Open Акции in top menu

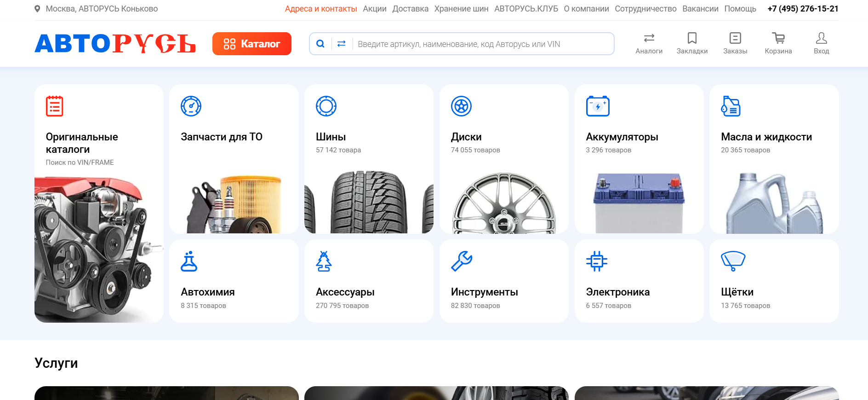(375, 9)
